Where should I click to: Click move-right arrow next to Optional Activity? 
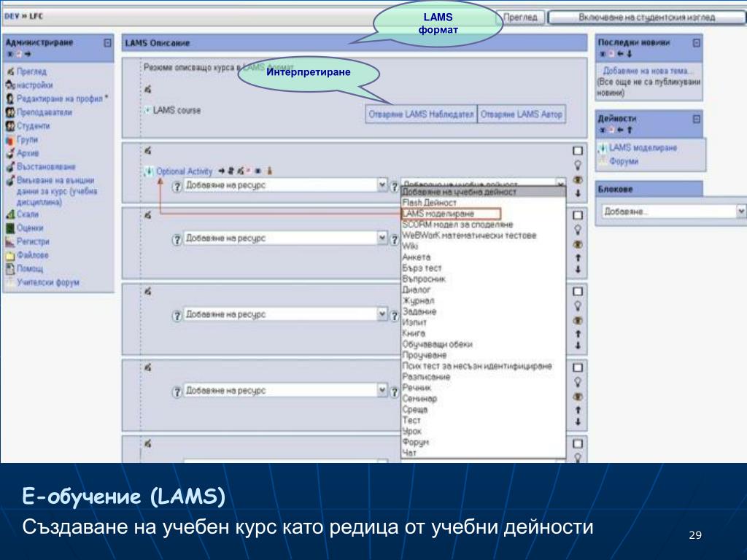pos(222,171)
